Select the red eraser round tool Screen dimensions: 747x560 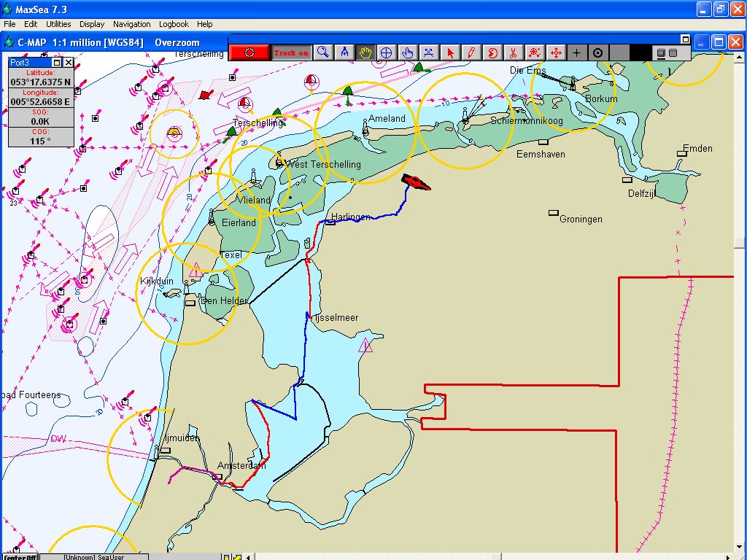(x=492, y=52)
